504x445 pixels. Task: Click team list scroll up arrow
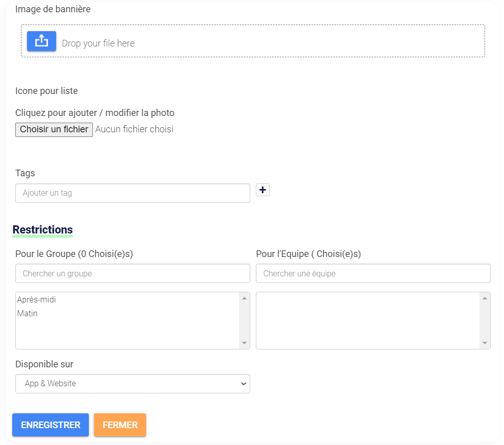click(485, 298)
